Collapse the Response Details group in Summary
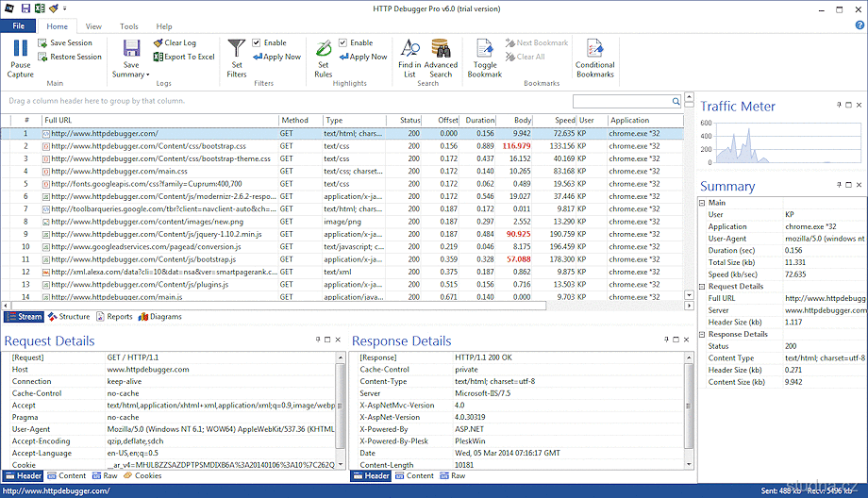Screen dimensions: 868x498 (702, 334)
